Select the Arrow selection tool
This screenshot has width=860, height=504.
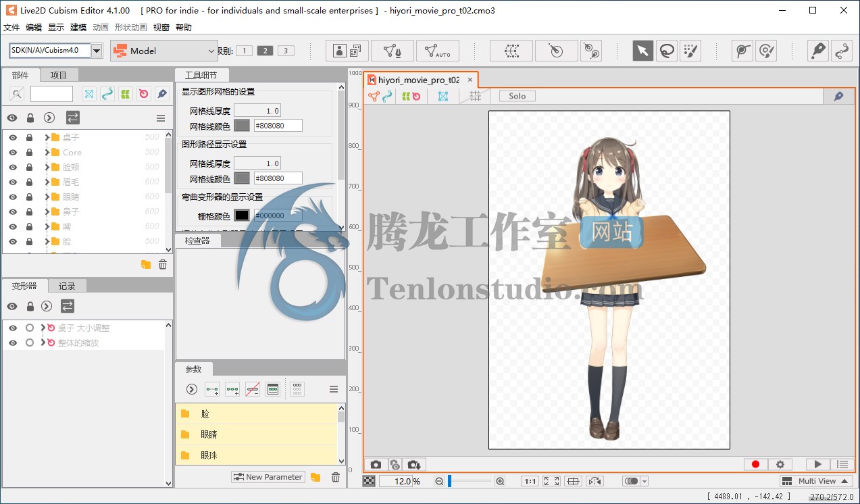[642, 51]
